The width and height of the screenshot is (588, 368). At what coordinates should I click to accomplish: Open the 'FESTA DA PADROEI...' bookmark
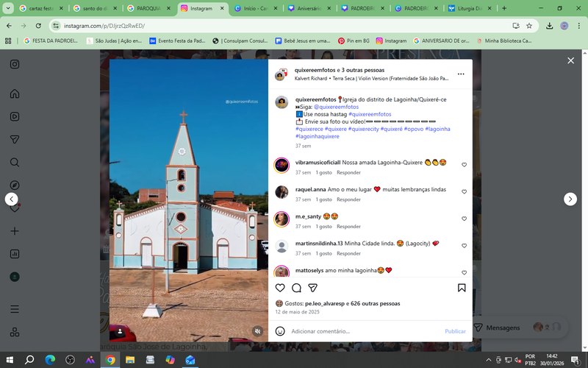tap(51, 40)
